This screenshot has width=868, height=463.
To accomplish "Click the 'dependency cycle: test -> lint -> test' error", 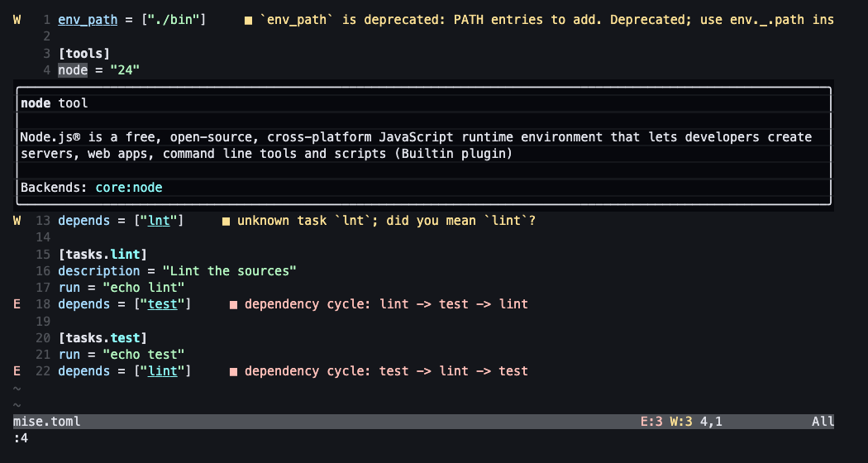I will click(x=386, y=371).
